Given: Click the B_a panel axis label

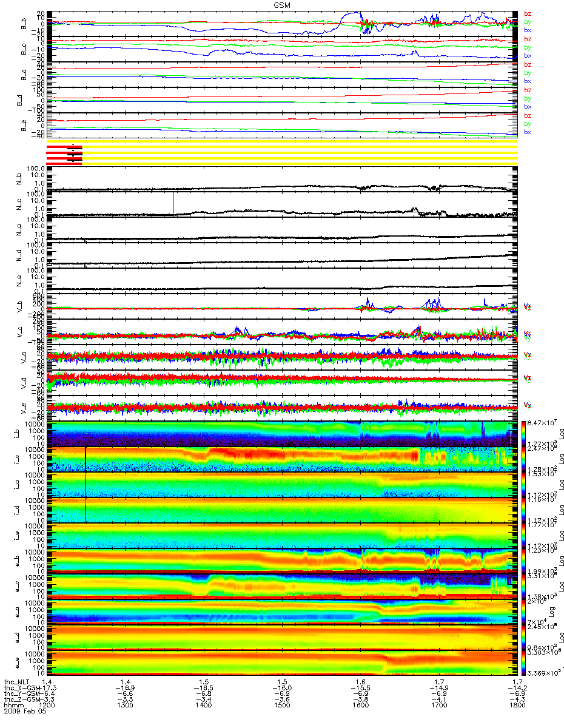Looking at the screenshot, I should coord(23,75).
